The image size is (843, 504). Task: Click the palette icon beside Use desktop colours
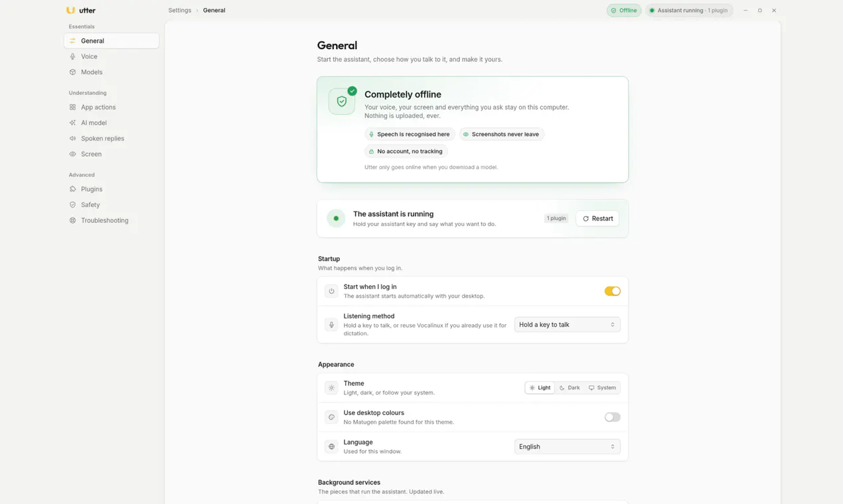(331, 417)
